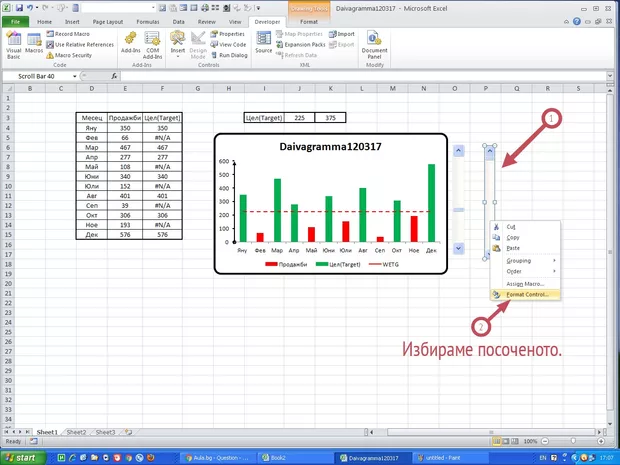Switch to the Page Layout tab
This screenshot has width=620, height=465.
(108, 22)
